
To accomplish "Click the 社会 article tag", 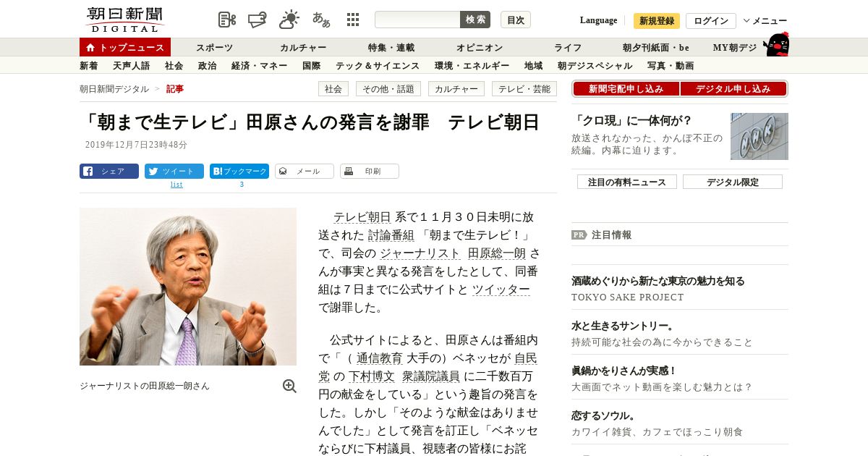I will pos(333,89).
